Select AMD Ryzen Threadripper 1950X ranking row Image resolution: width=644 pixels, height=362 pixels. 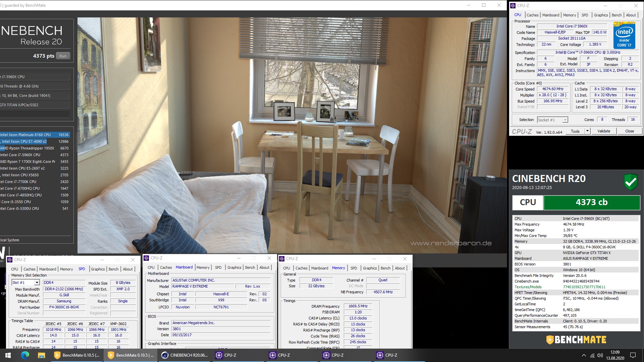[35, 148]
